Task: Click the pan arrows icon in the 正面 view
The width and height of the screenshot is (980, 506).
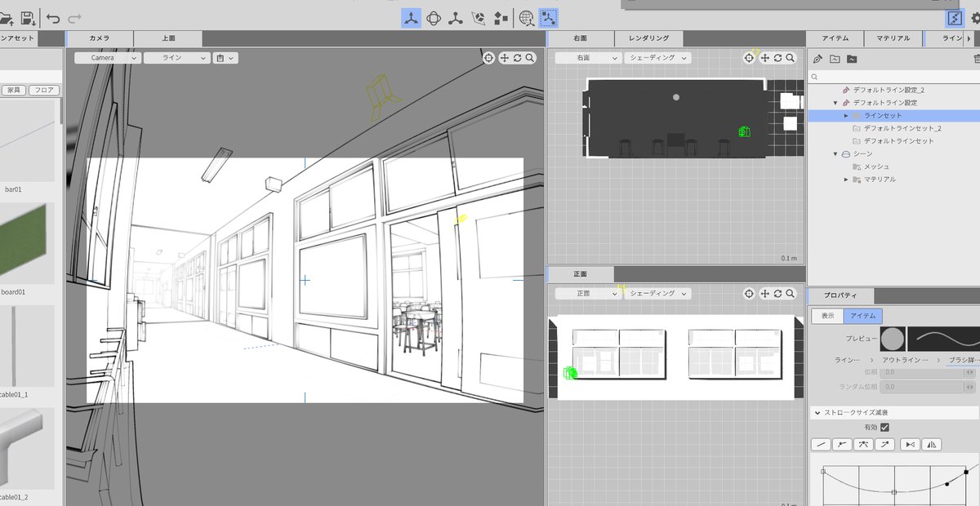Action: tap(764, 293)
